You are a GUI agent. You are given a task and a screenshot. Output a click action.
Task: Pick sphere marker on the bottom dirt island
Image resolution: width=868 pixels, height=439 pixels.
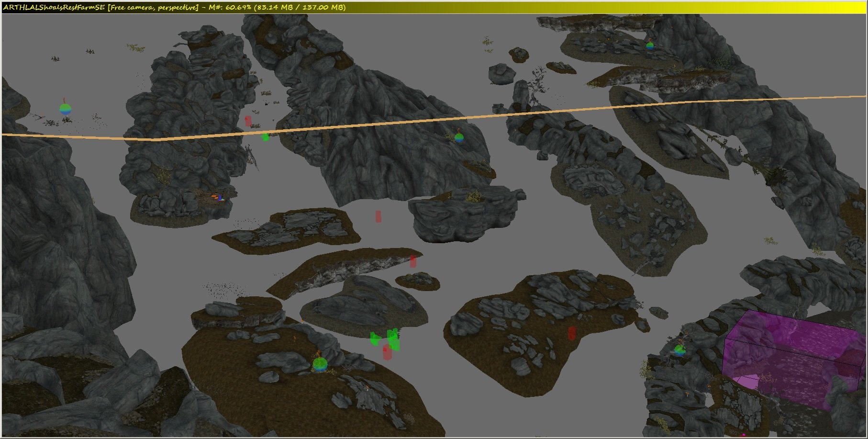tap(320, 364)
